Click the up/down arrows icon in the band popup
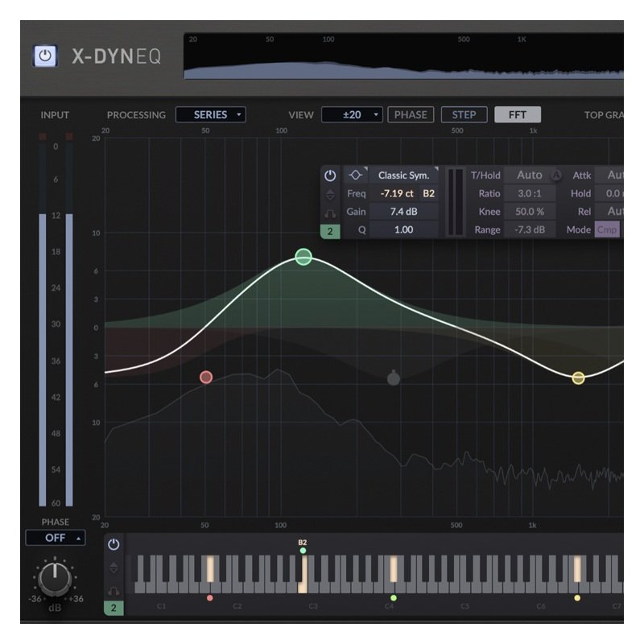Image resolution: width=644 pixels, height=644 pixels. pos(330,194)
